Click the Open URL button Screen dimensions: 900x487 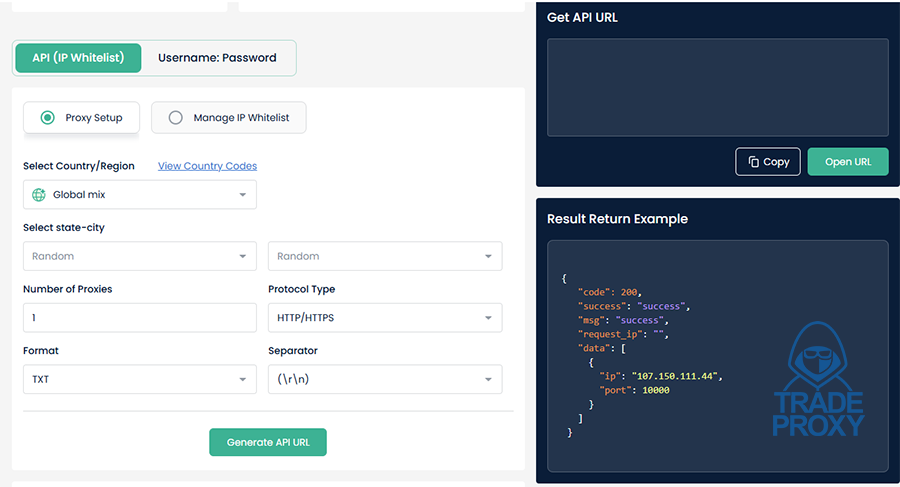click(847, 162)
